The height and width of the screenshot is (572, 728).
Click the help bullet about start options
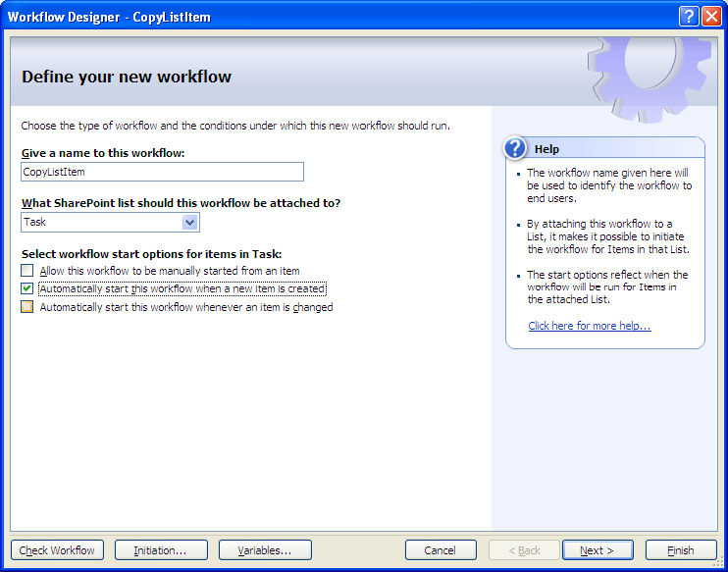point(607,286)
